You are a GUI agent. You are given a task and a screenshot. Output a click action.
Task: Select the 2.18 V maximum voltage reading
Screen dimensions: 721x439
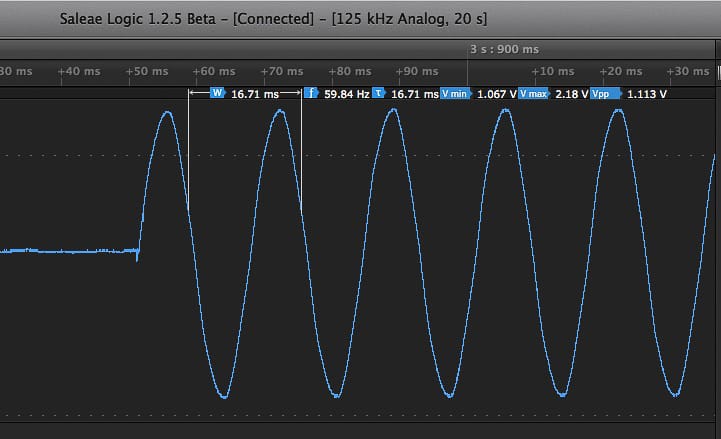(571, 93)
